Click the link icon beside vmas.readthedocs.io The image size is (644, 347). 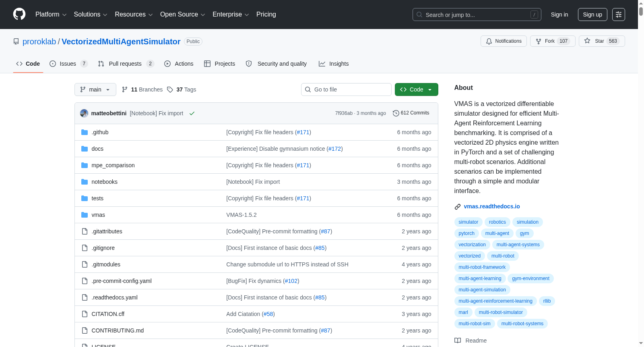(x=458, y=207)
